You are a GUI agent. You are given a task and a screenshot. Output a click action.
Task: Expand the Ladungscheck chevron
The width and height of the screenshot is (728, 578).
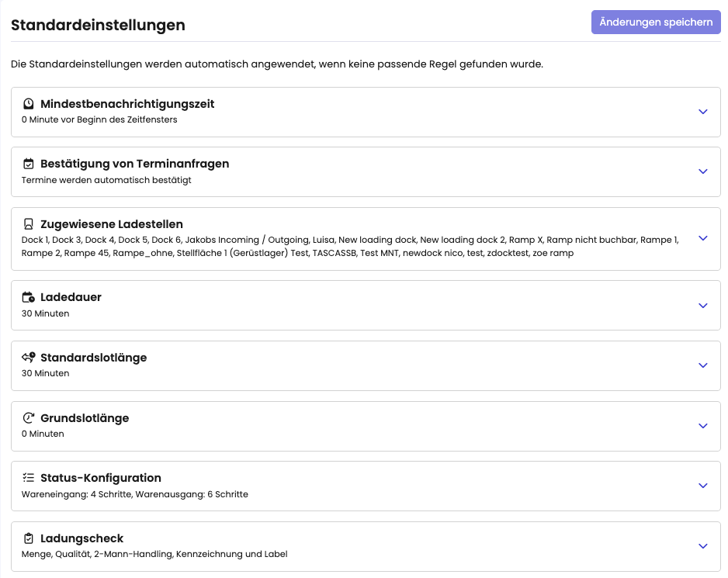702,546
